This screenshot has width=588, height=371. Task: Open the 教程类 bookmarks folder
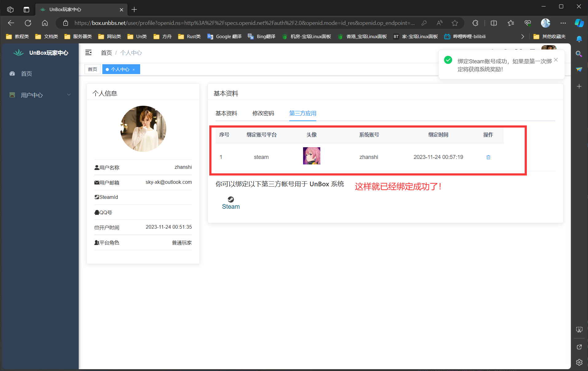18,37
